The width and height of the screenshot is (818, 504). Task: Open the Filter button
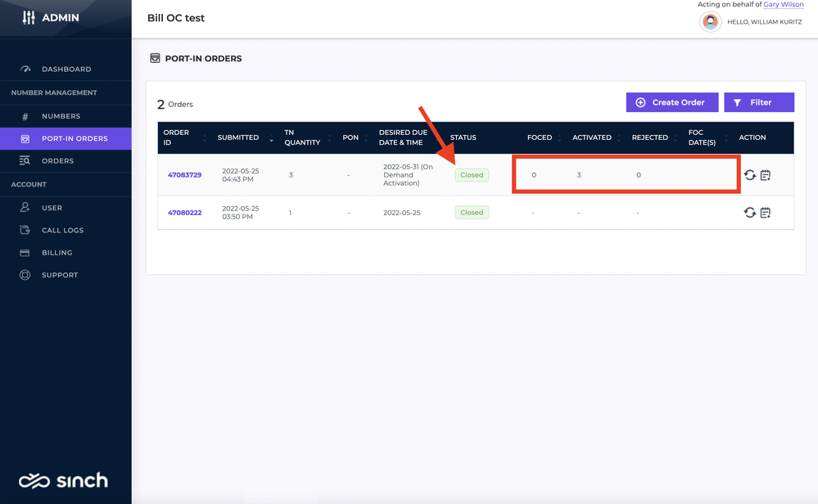(759, 102)
